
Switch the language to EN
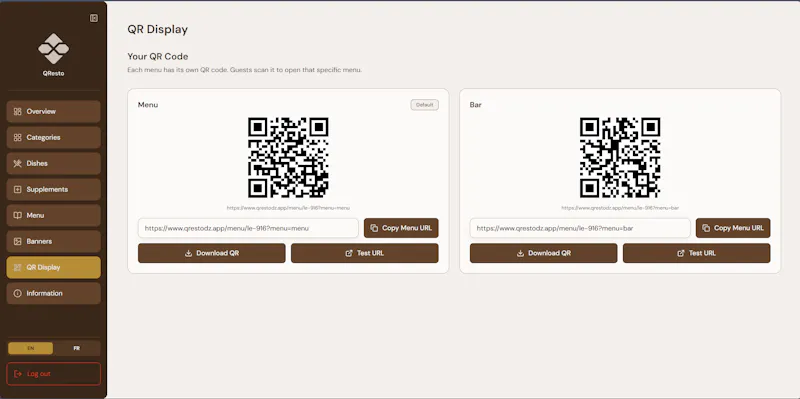pyautogui.click(x=31, y=348)
